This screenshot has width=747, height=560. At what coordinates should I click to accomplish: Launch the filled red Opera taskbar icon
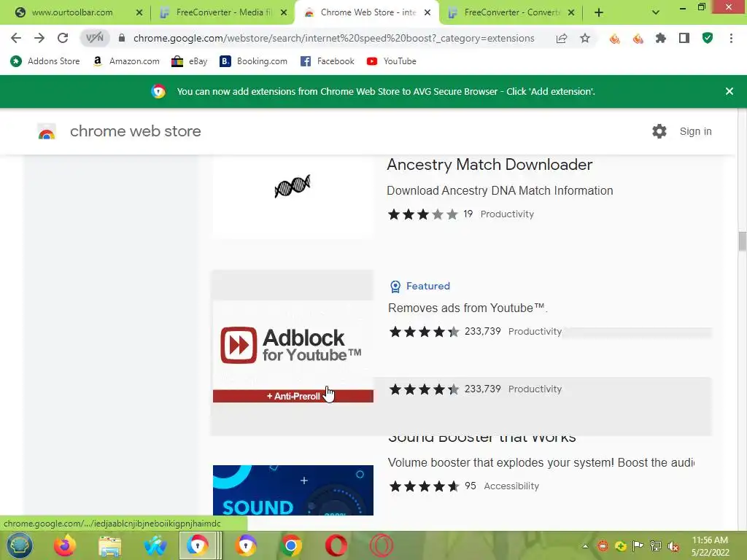pos(336,545)
